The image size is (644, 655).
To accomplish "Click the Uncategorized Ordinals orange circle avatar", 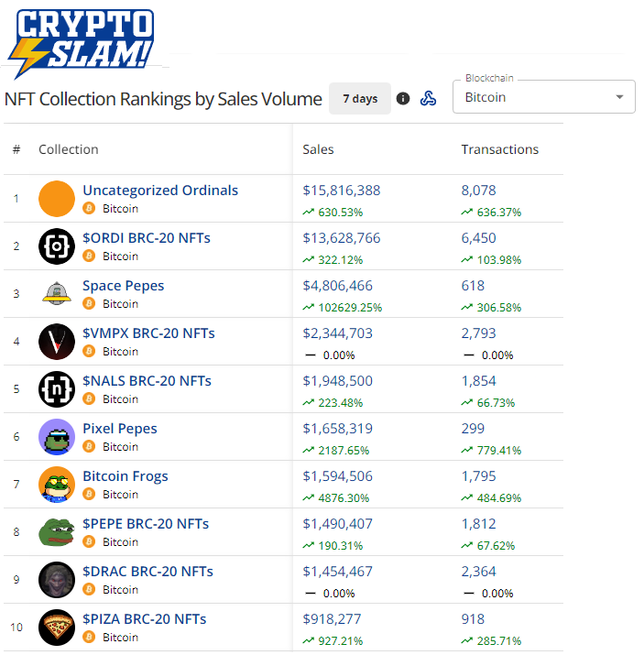I will (x=57, y=199).
